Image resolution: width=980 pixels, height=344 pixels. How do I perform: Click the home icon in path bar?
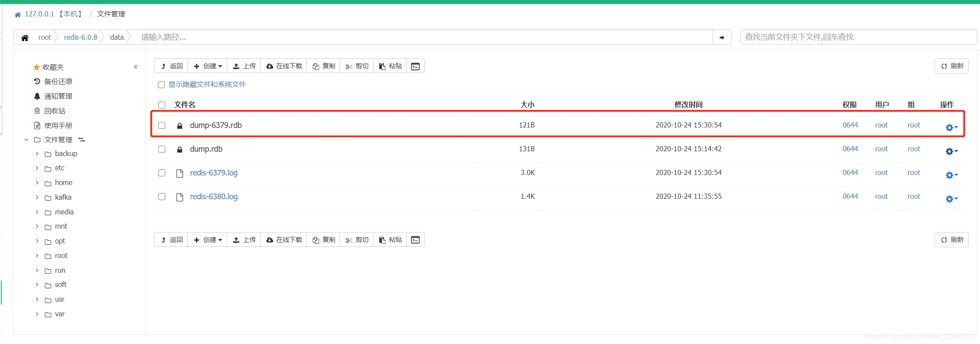25,38
